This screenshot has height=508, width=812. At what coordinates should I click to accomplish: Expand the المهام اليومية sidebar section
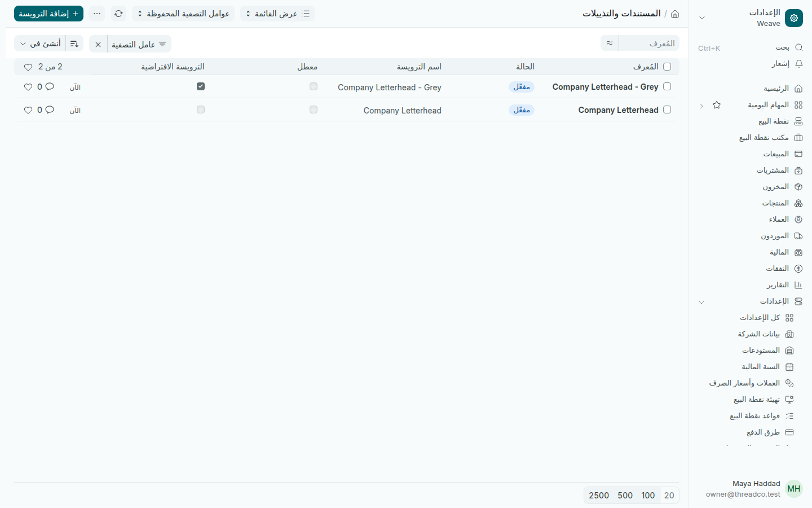point(701,106)
